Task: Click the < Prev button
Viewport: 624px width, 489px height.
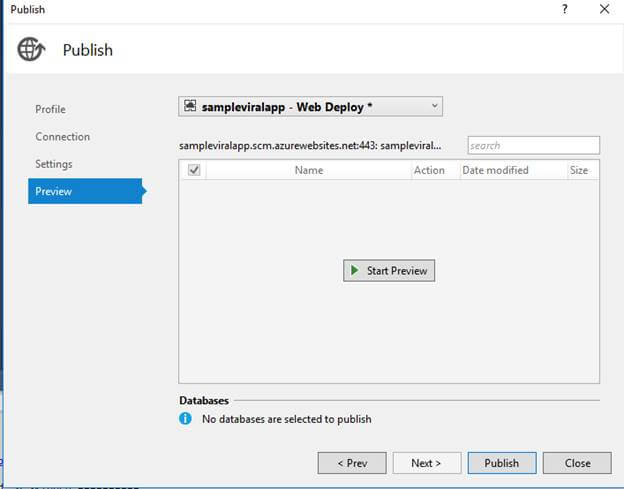Action: 352,463
